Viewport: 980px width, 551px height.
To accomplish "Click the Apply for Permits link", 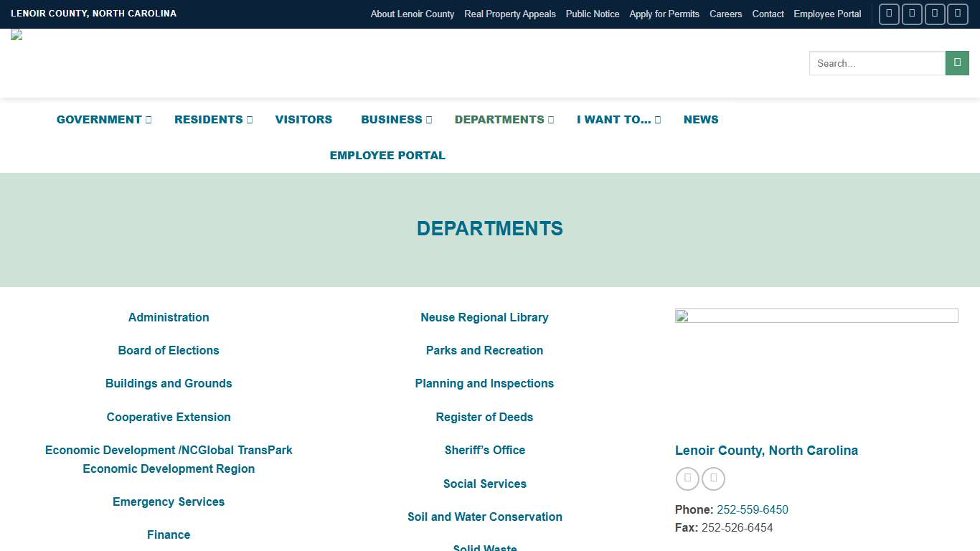I will coord(664,14).
